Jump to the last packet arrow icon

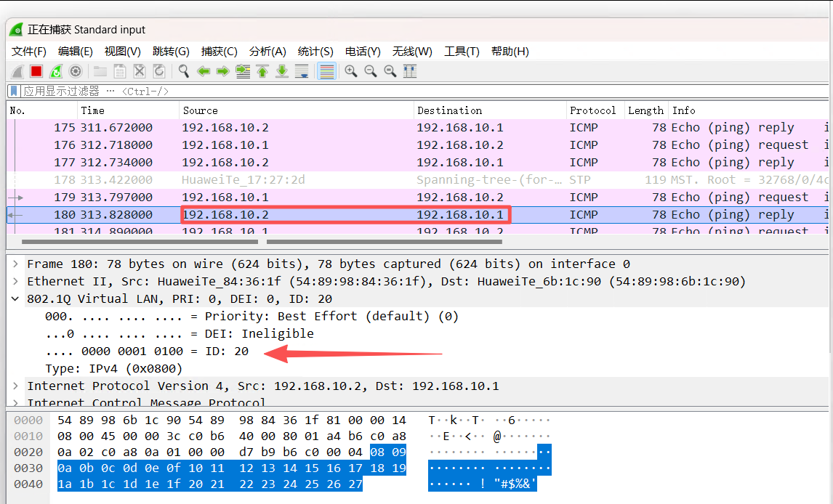283,70
